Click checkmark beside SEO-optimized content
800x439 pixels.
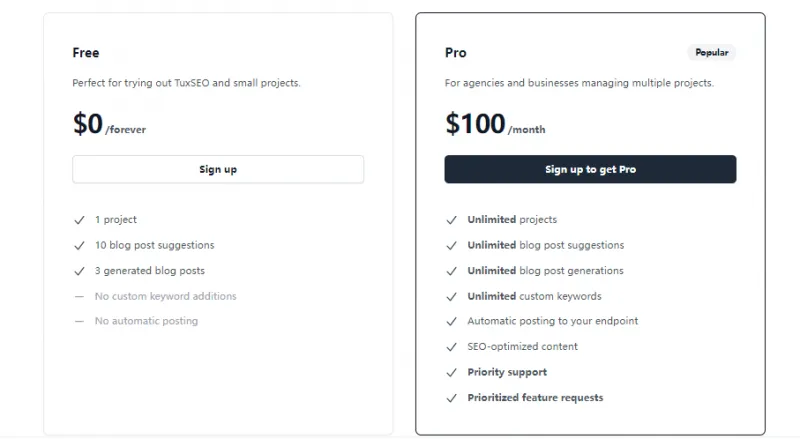(x=452, y=347)
